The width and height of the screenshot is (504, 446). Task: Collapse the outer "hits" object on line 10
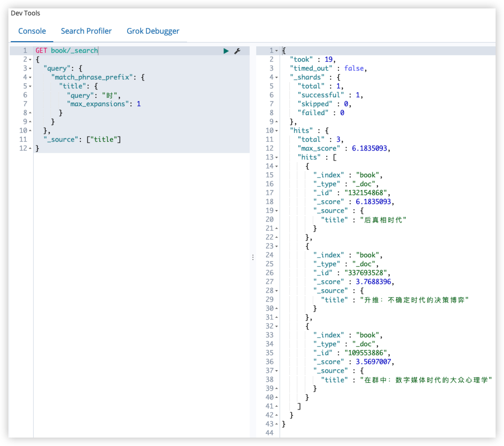click(x=276, y=131)
